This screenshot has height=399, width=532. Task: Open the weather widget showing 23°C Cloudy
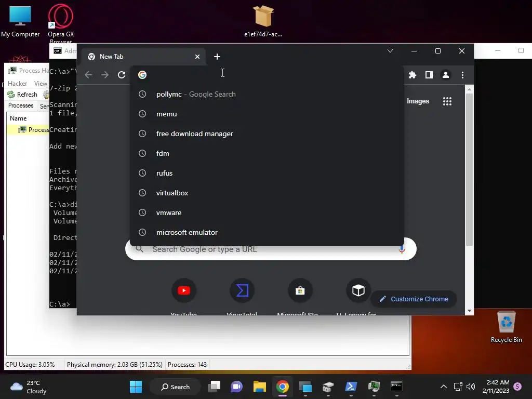[28, 387]
